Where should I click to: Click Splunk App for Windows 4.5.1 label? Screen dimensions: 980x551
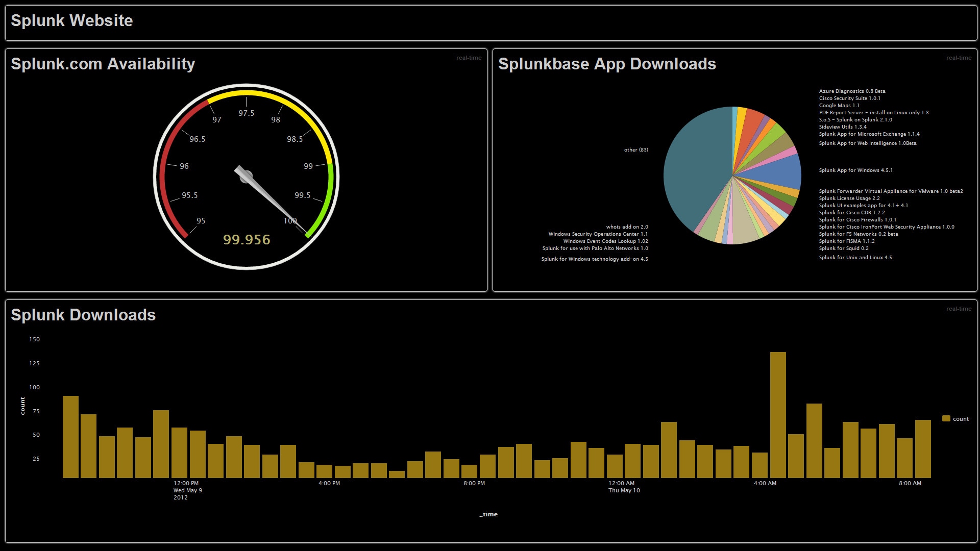click(x=856, y=170)
